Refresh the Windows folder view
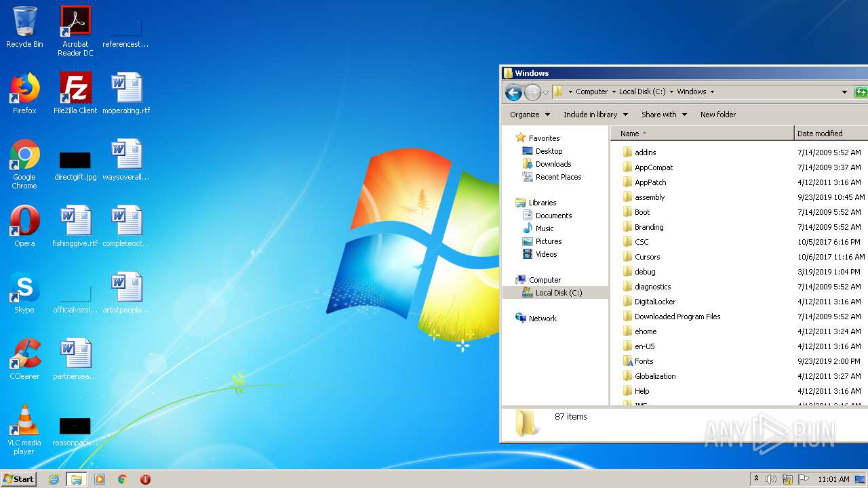 (x=861, y=92)
